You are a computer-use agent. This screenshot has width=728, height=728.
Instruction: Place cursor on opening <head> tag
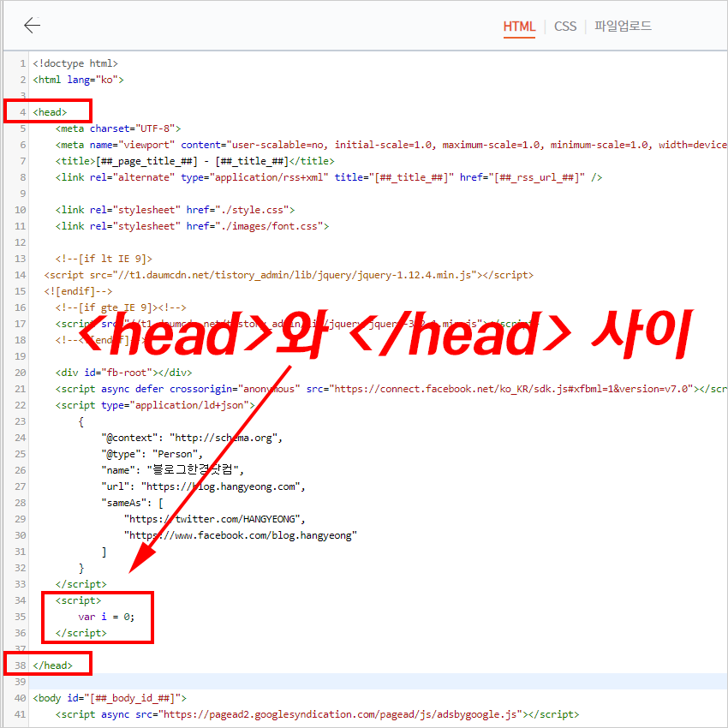50,112
